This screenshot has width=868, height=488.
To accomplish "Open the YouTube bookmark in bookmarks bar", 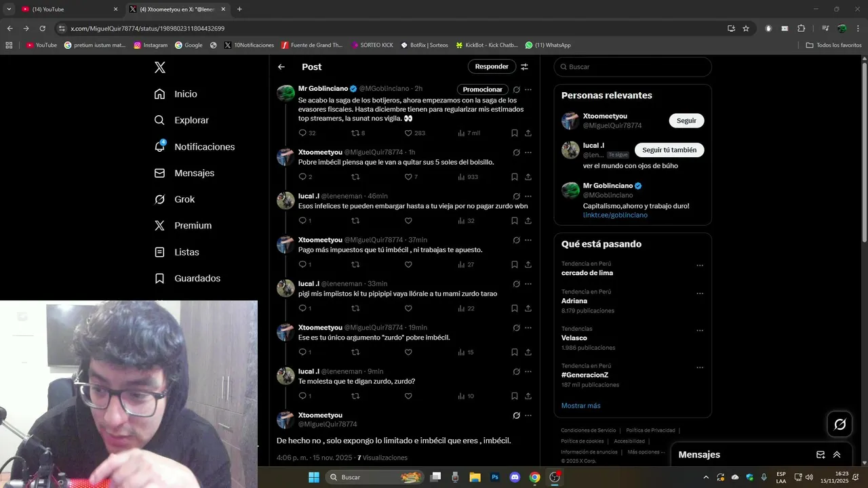I will pos(42,45).
